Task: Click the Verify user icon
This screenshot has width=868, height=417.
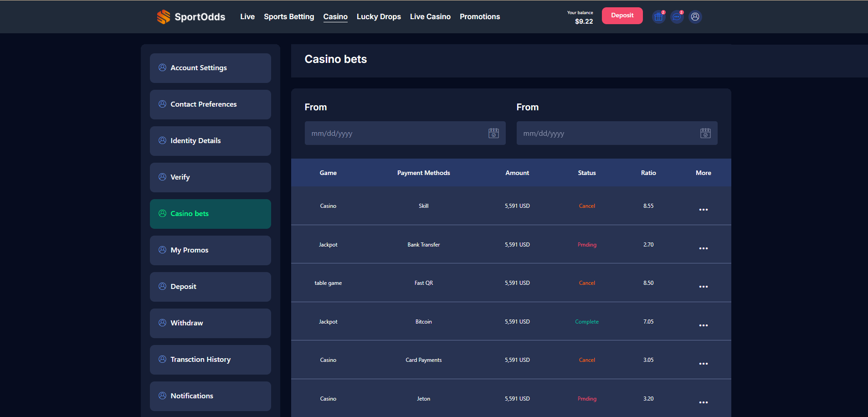Action: [162, 177]
